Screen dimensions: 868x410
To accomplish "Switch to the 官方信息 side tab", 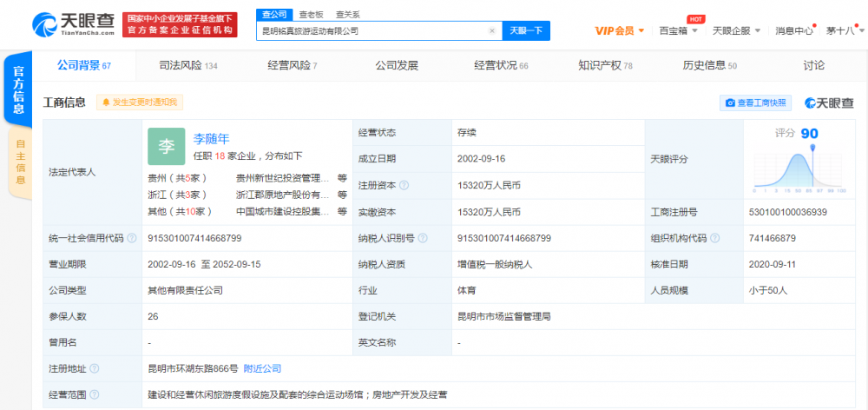I will click(x=18, y=89).
